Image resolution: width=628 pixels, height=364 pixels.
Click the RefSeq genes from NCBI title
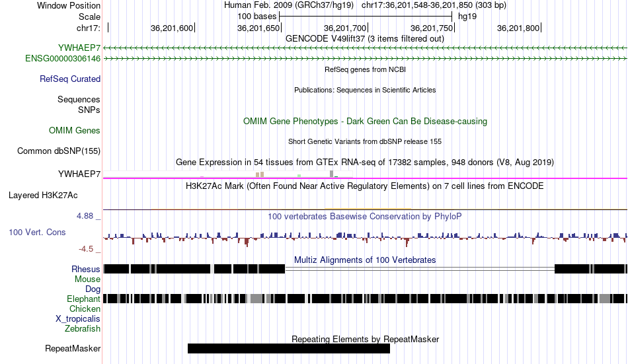(x=366, y=69)
